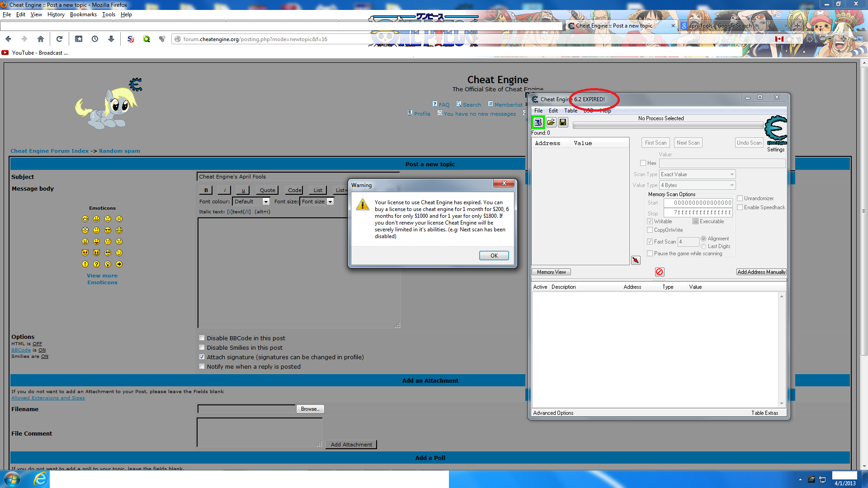Click Add Address Manually button

coord(761,272)
